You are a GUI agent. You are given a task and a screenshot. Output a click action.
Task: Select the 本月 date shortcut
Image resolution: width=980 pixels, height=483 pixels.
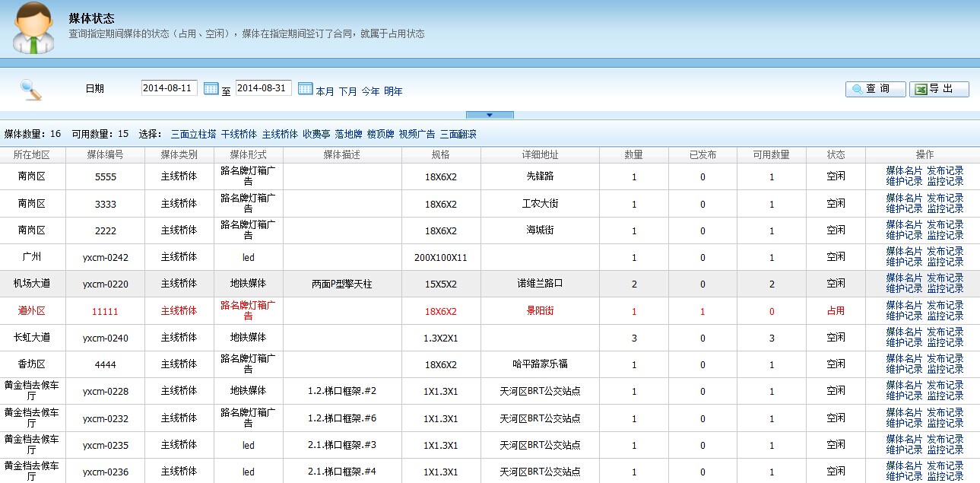click(x=325, y=91)
